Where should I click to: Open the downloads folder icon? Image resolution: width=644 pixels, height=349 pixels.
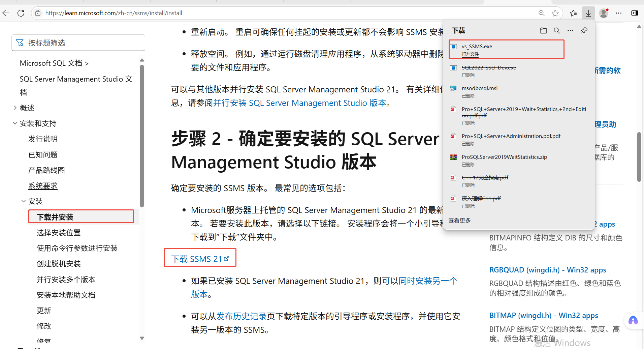point(543,30)
